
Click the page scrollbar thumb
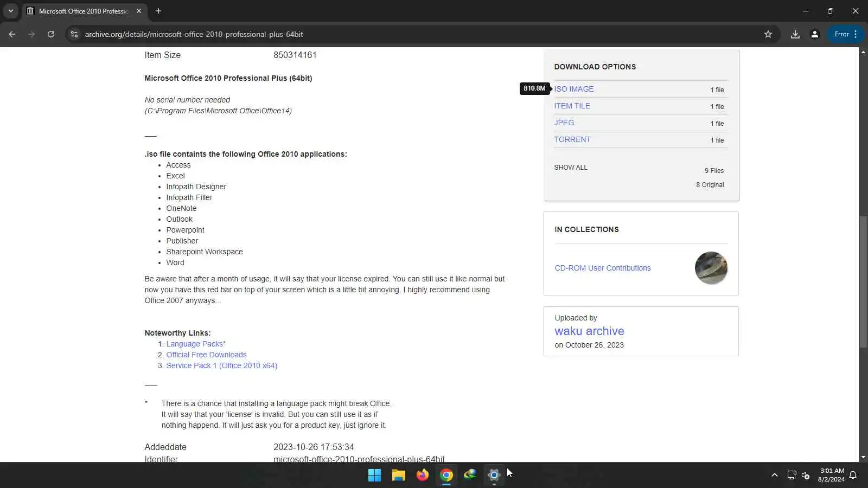tap(863, 282)
